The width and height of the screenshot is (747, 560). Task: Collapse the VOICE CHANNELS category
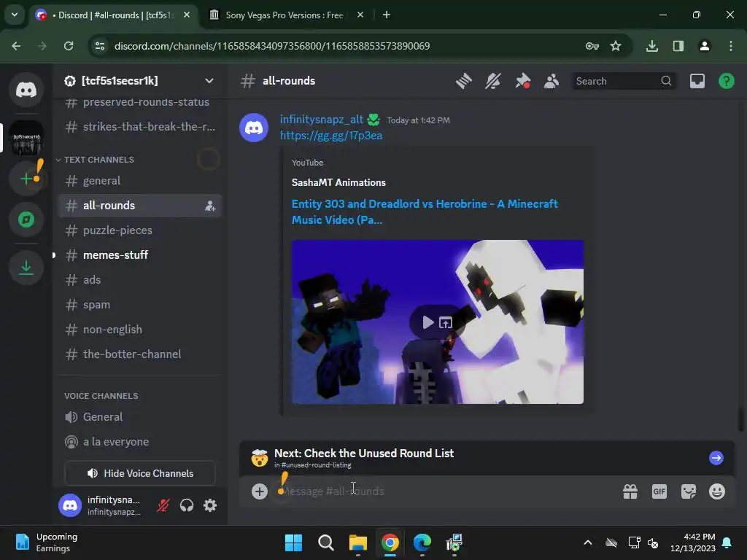[x=101, y=396]
